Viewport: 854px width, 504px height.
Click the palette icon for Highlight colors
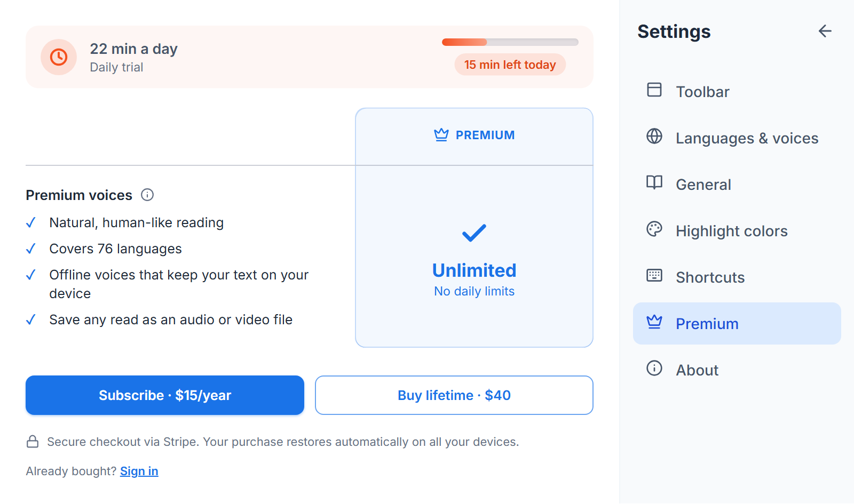654,229
